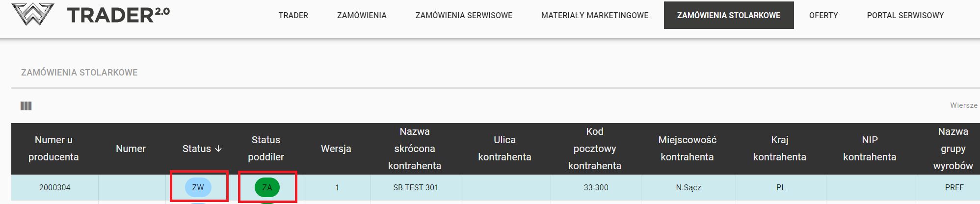Sort by Kod pocztowy kontrahenta column
Screen dimensions: 980x204
tap(594, 149)
